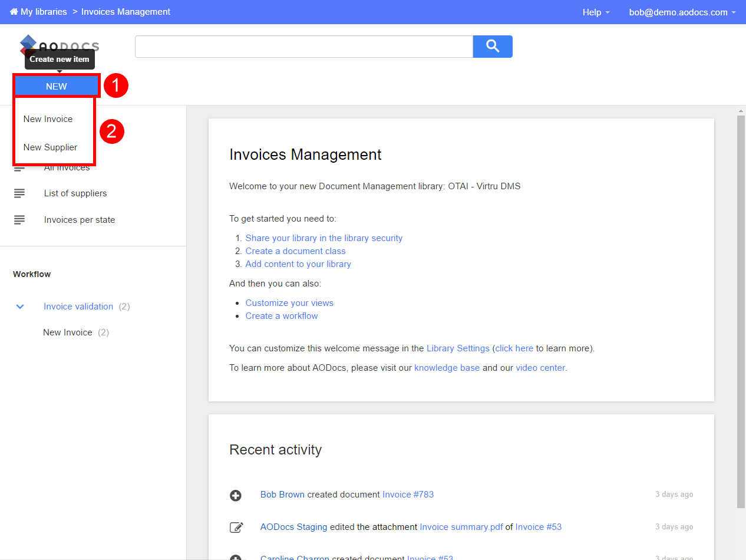Click the '3 days ago' beside Invoice #783
The width and height of the screenshot is (746, 560).
(x=674, y=495)
